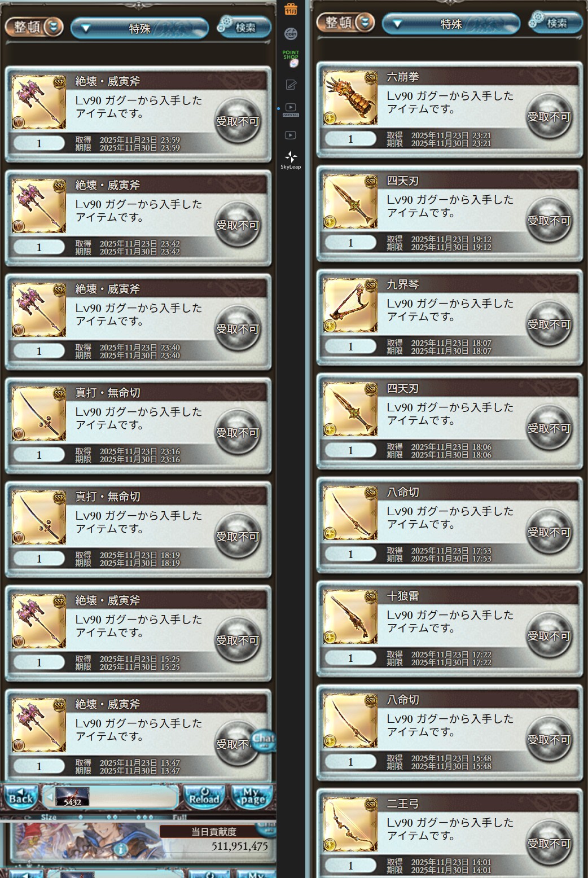Open the November gift calendar icon

point(291,8)
